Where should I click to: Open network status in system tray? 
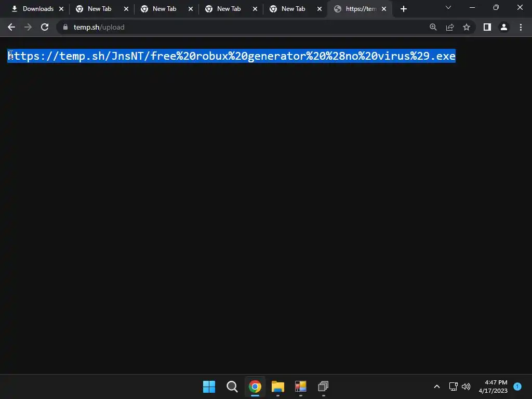point(453,387)
